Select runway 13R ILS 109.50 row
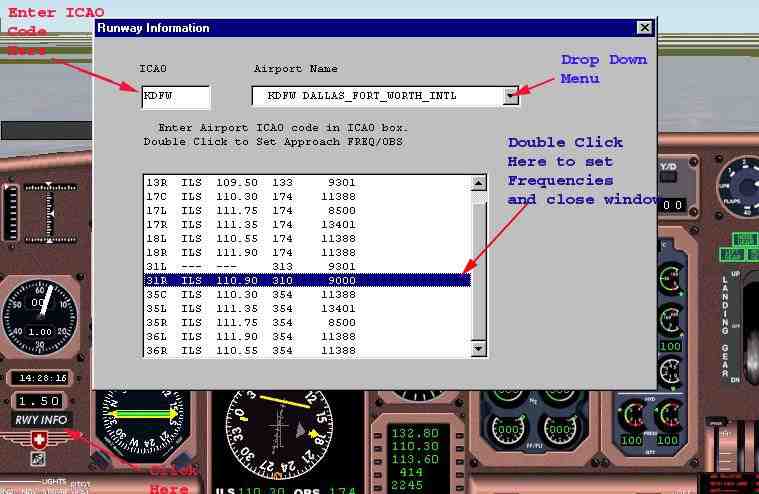This screenshot has width=759, height=494. 308,183
